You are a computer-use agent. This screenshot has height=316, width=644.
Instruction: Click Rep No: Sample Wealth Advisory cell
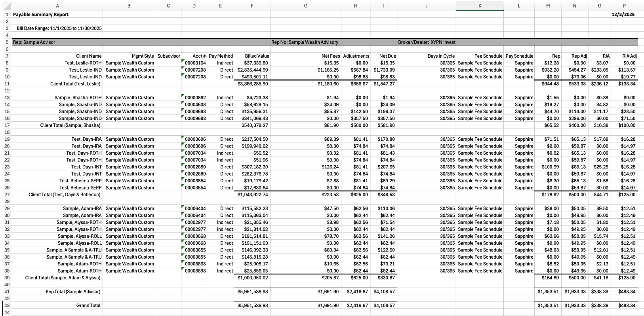click(x=305, y=42)
